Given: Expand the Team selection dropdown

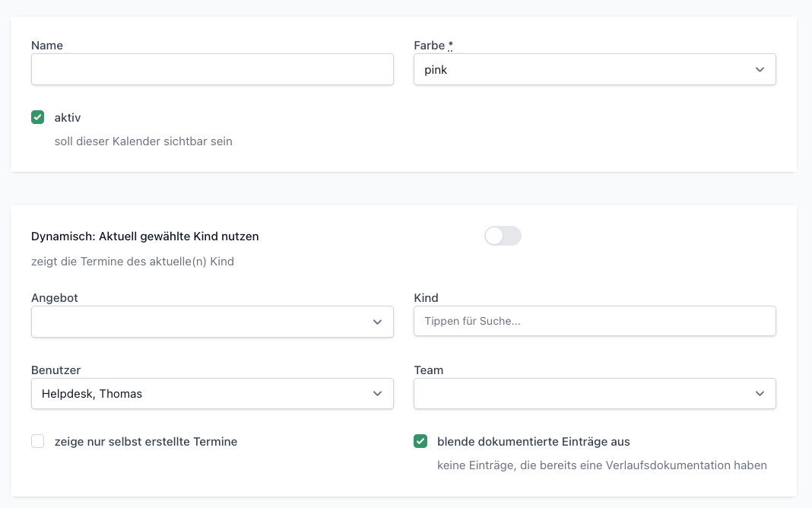Looking at the screenshot, I should coord(585,394).
